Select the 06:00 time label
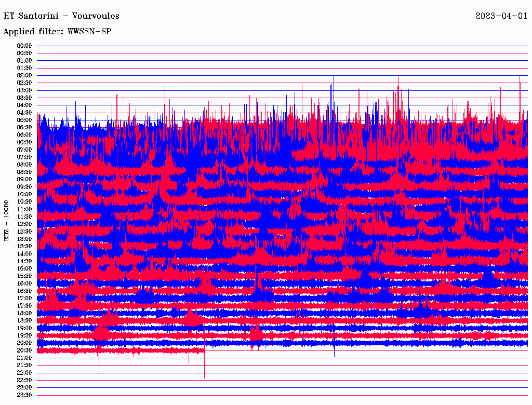The image size is (532, 405). pos(24,135)
